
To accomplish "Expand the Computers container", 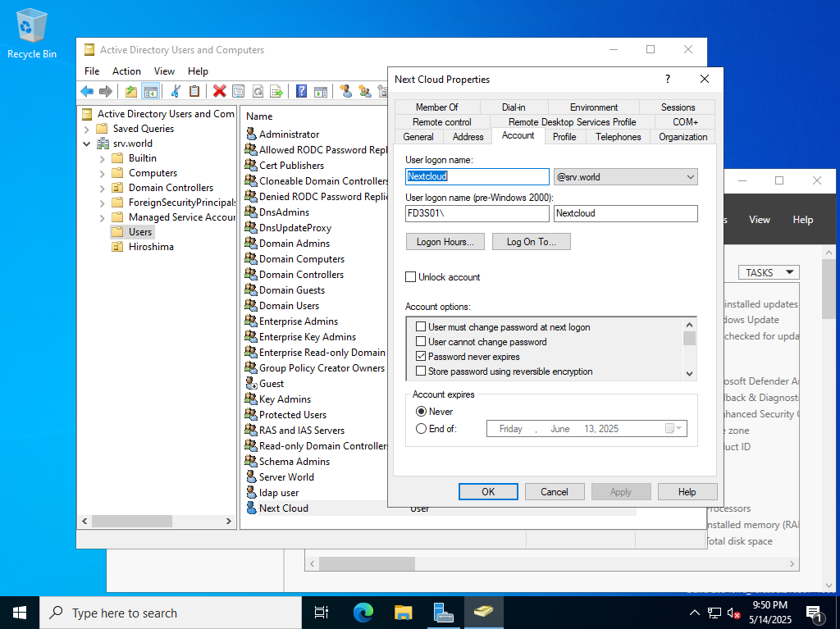I will click(x=103, y=174).
